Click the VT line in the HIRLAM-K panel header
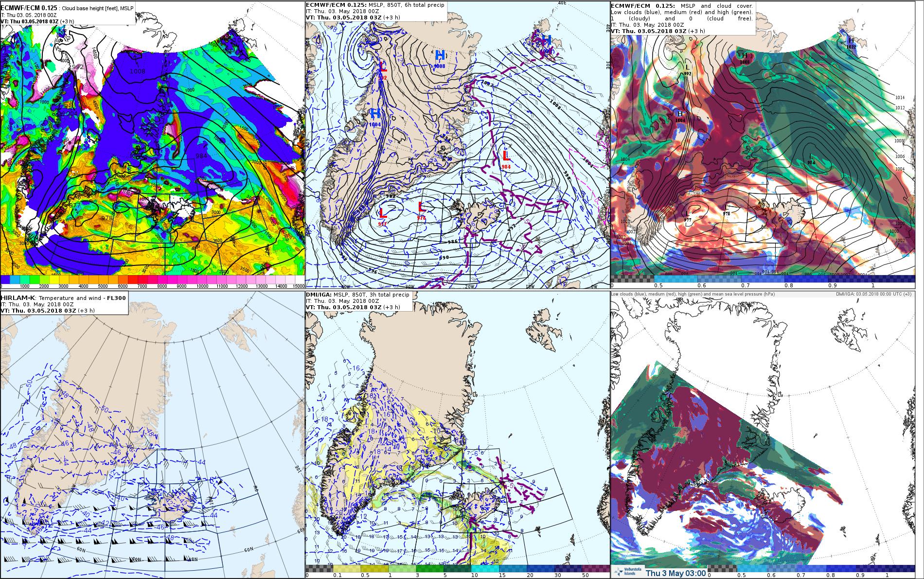Image resolution: width=924 pixels, height=579 pixels. (x=48, y=310)
